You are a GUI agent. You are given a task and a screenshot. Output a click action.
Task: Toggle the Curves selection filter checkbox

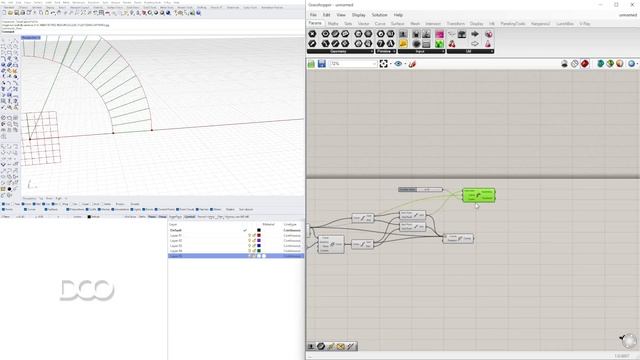[x=25, y=209]
